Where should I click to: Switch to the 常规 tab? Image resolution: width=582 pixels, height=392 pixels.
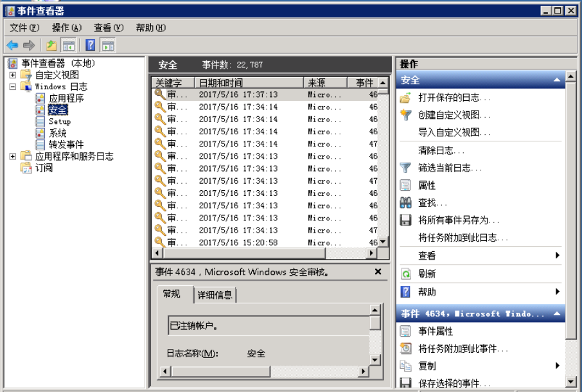click(x=175, y=294)
